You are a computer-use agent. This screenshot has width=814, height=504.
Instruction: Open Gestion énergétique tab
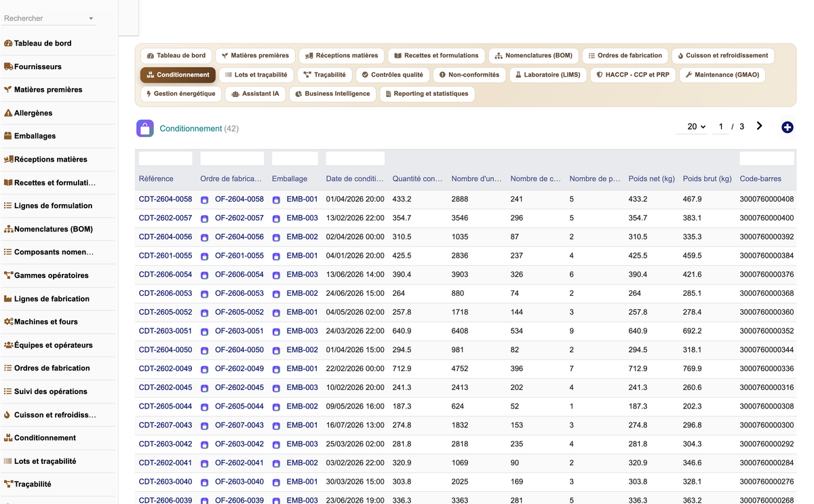[x=180, y=94]
